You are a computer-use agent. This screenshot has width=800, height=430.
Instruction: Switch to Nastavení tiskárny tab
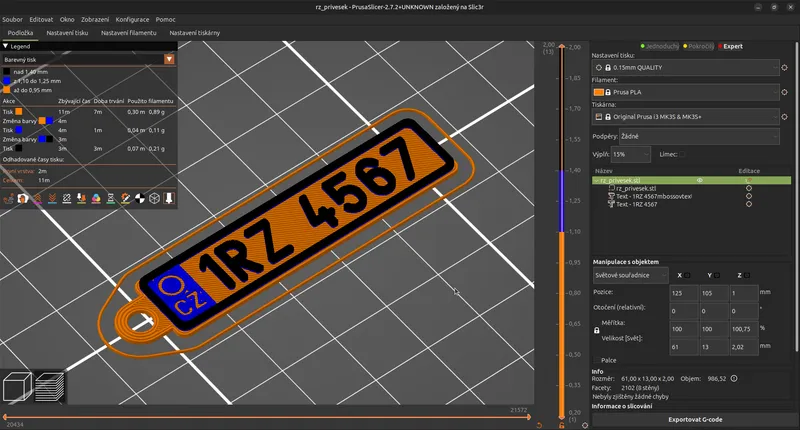pos(194,33)
